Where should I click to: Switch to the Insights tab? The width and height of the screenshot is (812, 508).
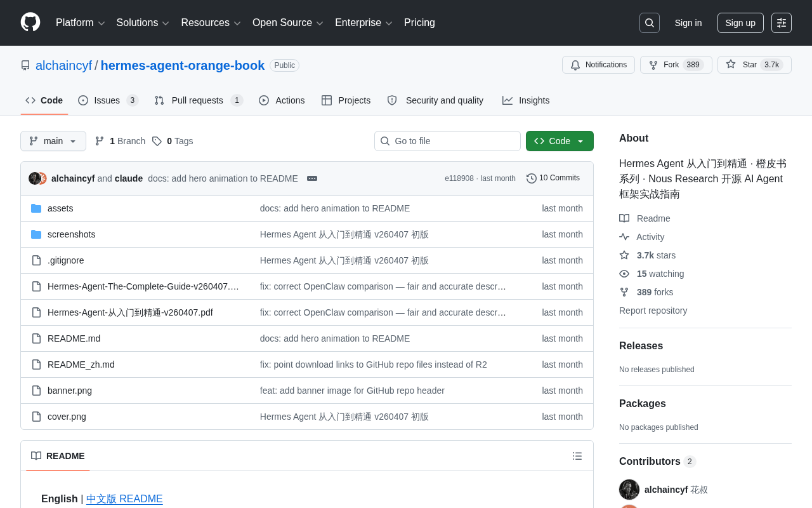pos(526,100)
